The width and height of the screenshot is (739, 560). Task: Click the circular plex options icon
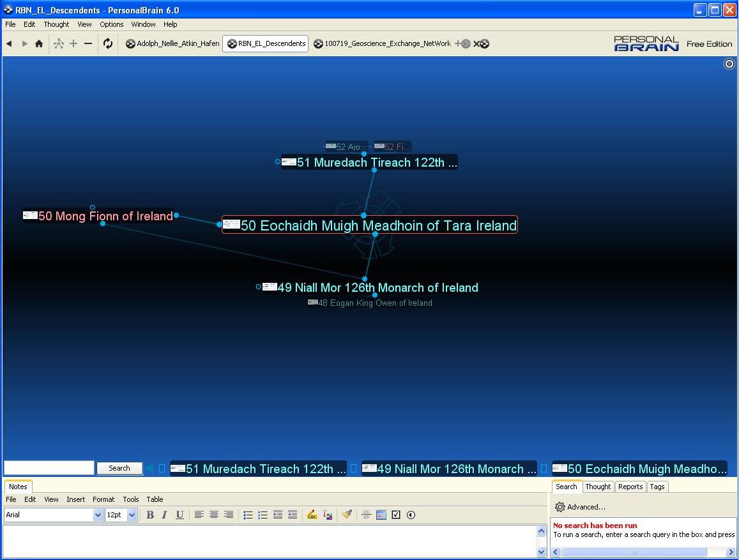point(729,64)
